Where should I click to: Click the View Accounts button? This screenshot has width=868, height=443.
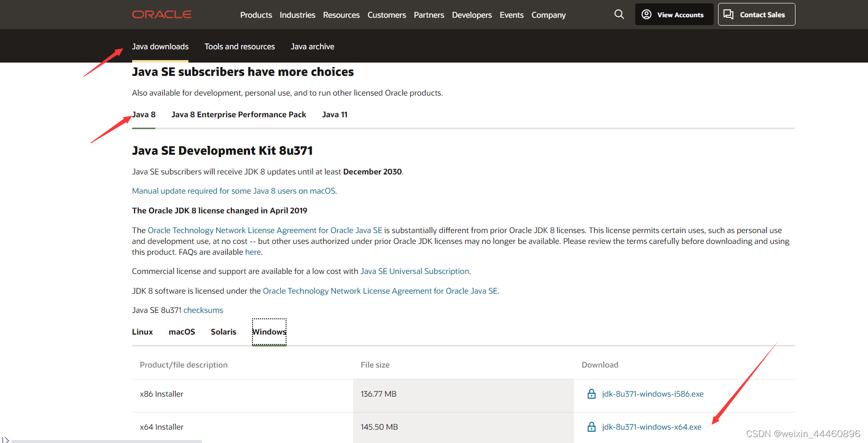674,14
